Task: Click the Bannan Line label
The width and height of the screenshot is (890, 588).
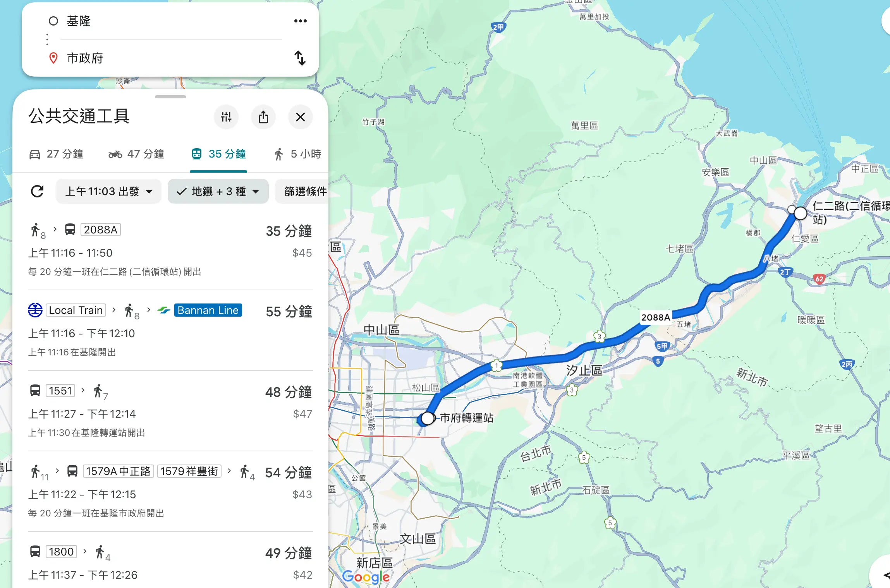Action: [x=208, y=310]
